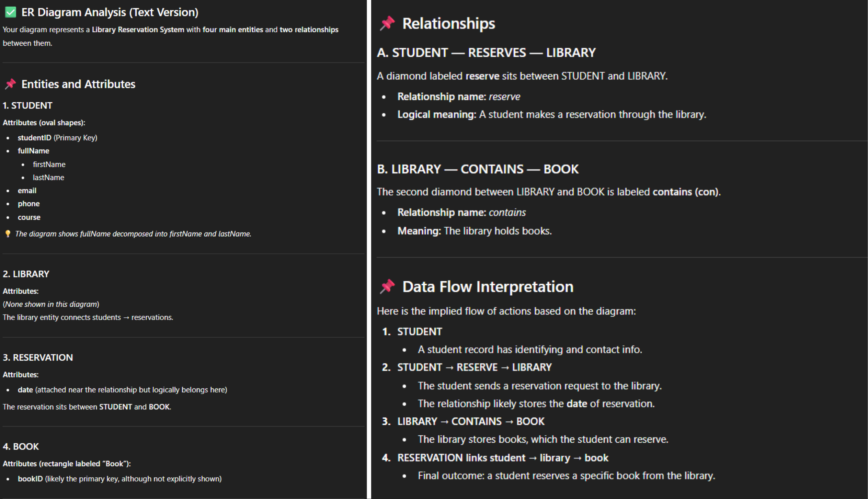
Task: Click the bookID attribute text
Action: click(30, 478)
